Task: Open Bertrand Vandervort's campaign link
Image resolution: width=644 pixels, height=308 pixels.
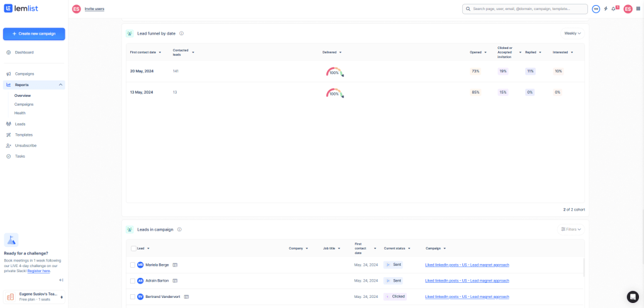Action: pyautogui.click(x=467, y=297)
